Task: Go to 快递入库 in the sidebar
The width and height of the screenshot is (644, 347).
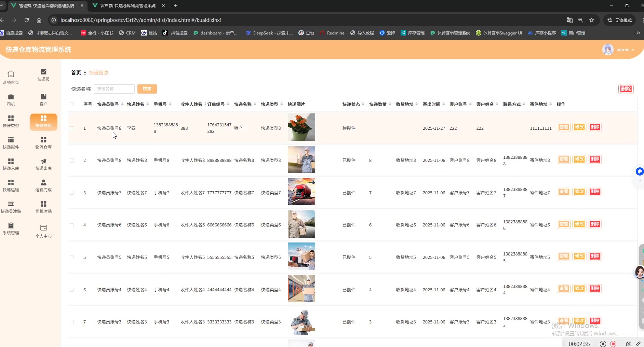Action: tap(11, 164)
